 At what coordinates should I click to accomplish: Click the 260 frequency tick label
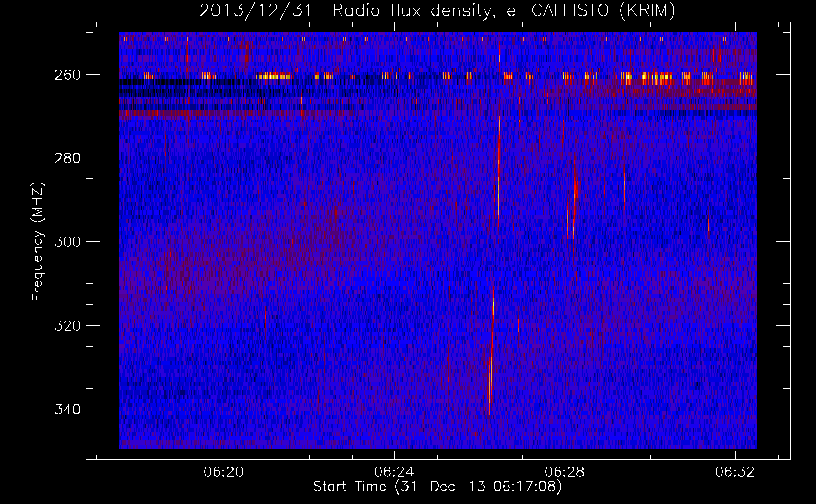(67, 75)
